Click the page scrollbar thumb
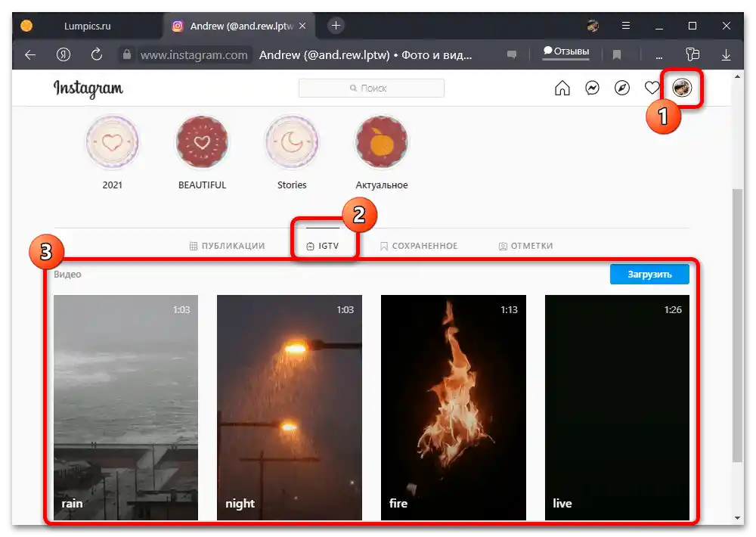 click(737, 326)
